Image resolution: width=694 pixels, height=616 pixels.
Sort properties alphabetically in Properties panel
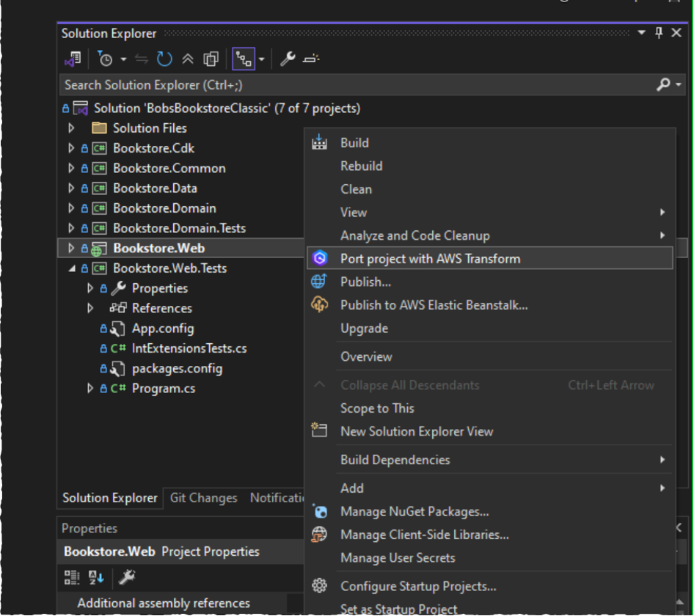point(96,578)
